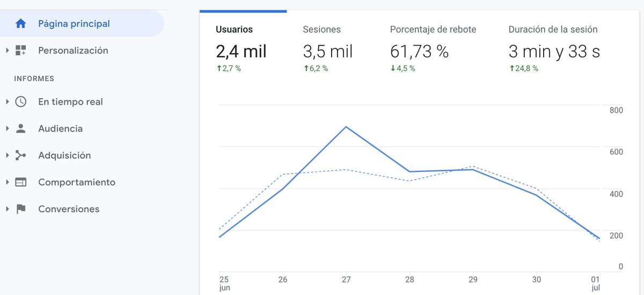Click the 61,73 % bounce rate value
644x295 pixels.
pos(419,52)
